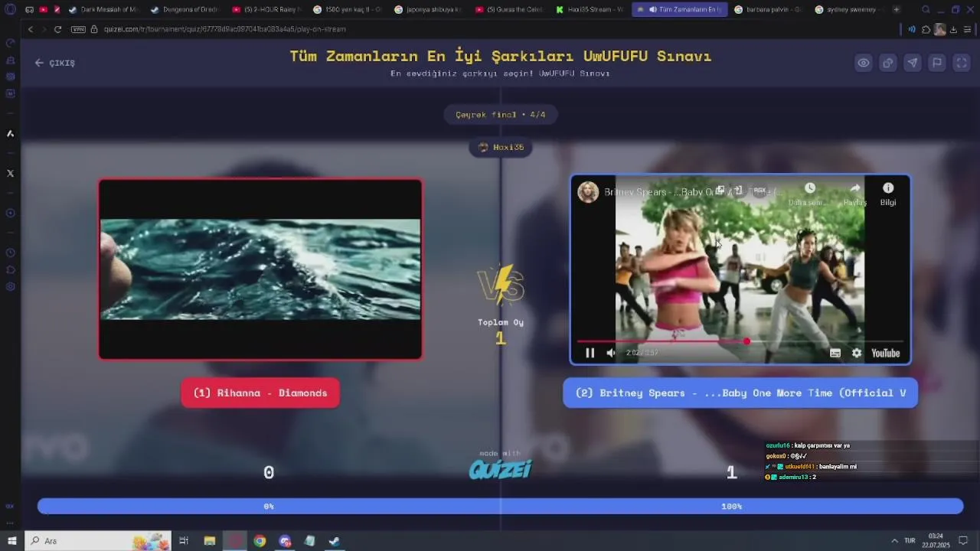The width and height of the screenshot is (980, 551).
Task: Toggle subtitles on the YouTube player
Action: point(835,353)
